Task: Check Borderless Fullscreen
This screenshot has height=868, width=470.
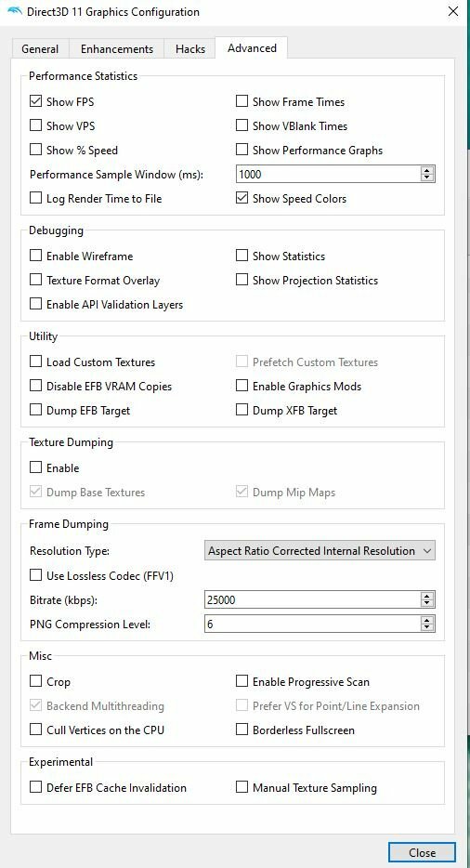Action: (242, 730)
